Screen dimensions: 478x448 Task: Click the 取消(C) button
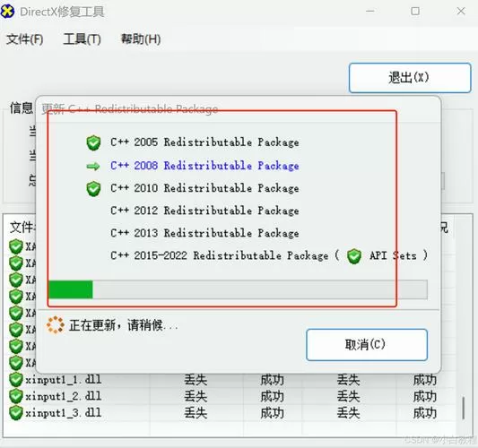tap(367, 345)
